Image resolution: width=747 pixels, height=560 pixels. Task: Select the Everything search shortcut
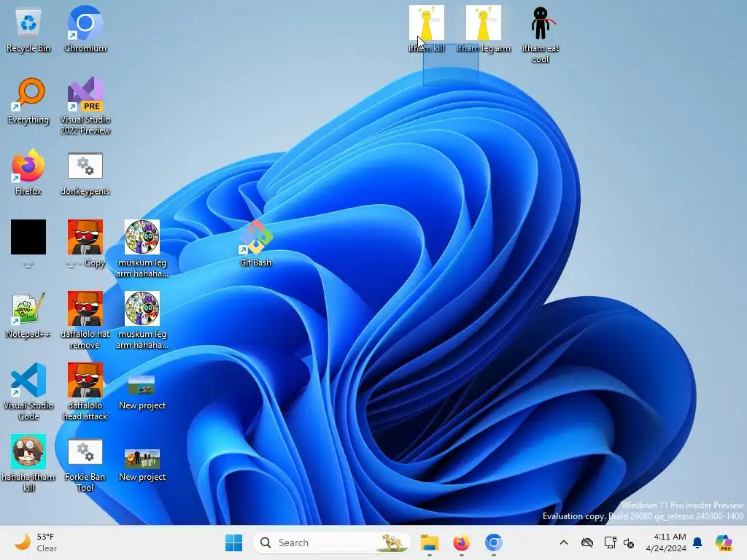(x=28, y=101)
